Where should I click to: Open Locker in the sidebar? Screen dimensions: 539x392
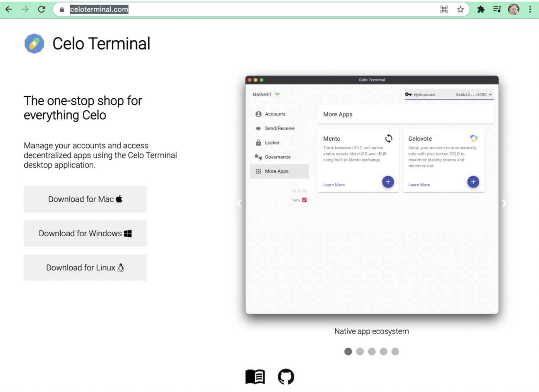(279, 143)
